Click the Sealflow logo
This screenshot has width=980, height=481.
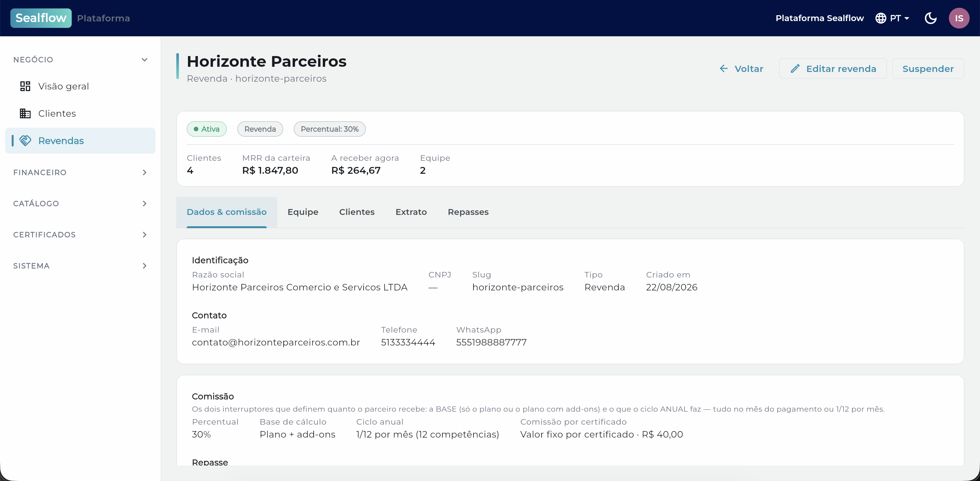click(x=41, y=18)
